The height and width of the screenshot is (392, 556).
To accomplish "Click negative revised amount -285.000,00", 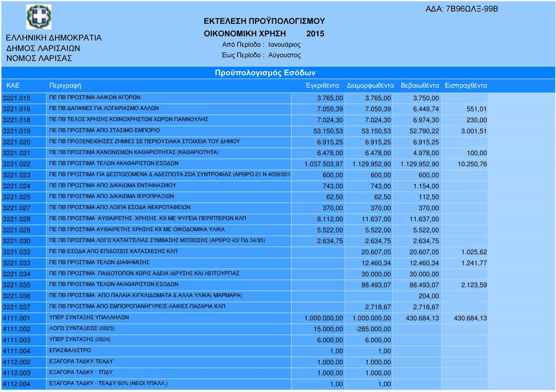I will (373, 329).
